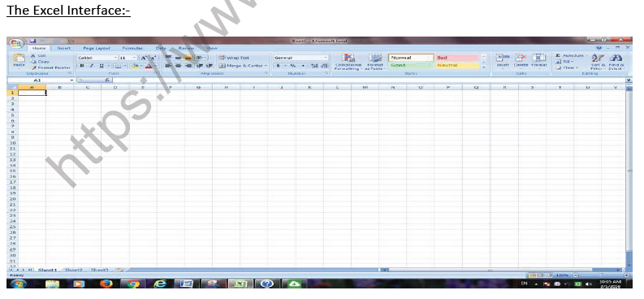Click the Accounting dollar format icon

278,66
